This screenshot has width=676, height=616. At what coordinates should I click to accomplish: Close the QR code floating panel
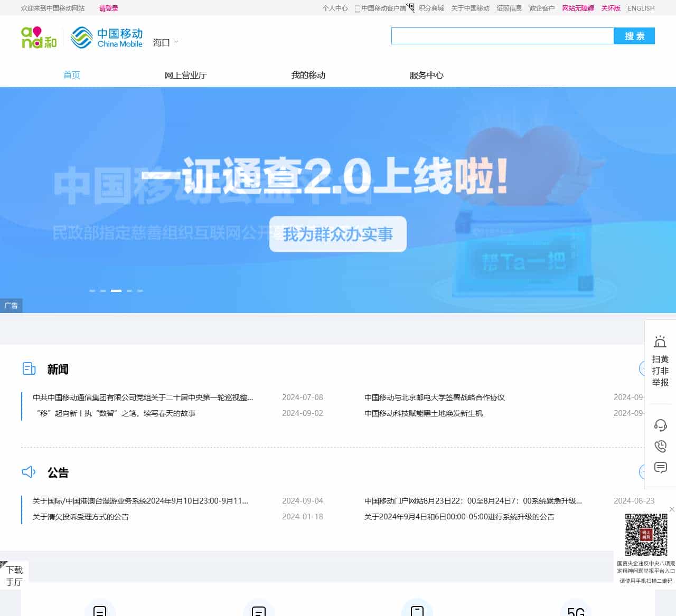672,509
